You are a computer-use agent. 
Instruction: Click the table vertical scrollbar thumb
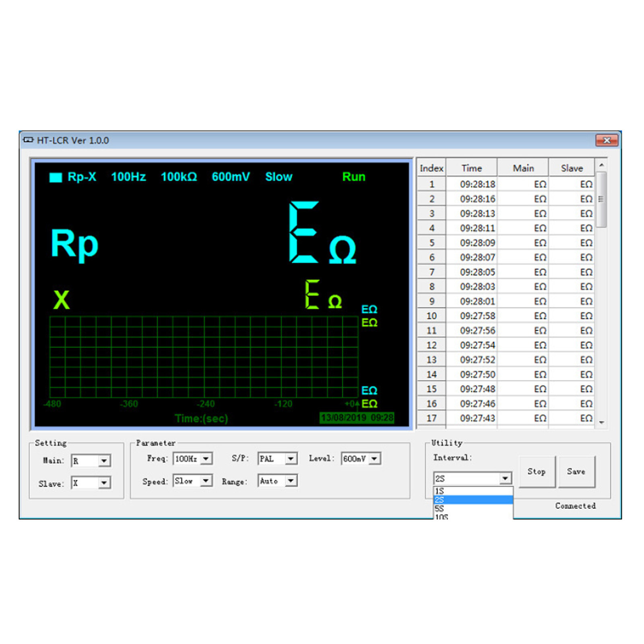pos(601,200)
